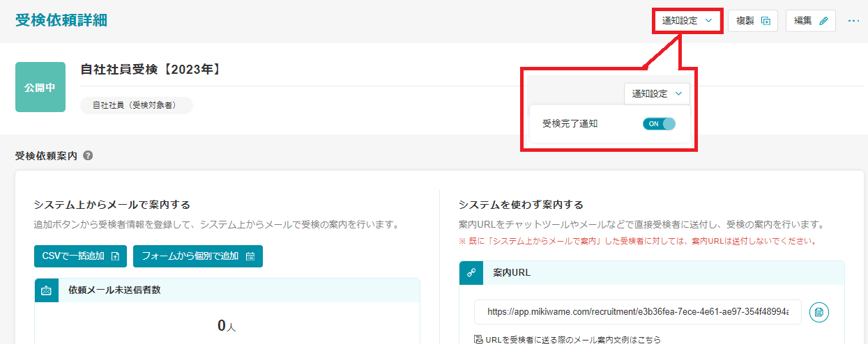
Task: Click the 0人 unsent count
Action: coord(227,326)
